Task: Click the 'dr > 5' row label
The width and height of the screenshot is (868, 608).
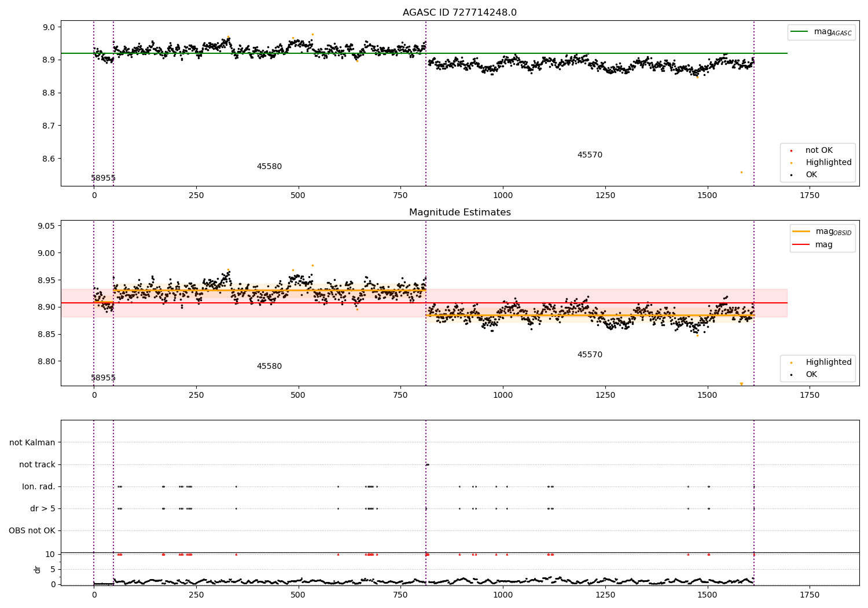Action: click(43, 509)
